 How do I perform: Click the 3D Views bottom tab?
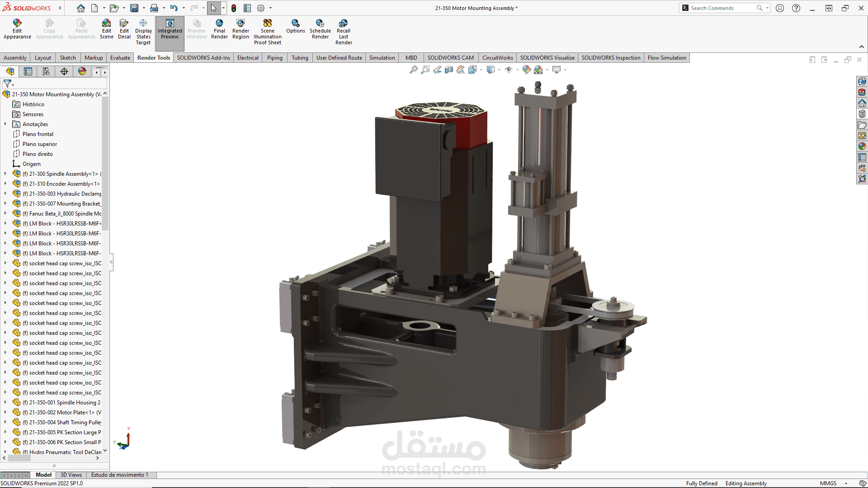(x=71, y=475)
